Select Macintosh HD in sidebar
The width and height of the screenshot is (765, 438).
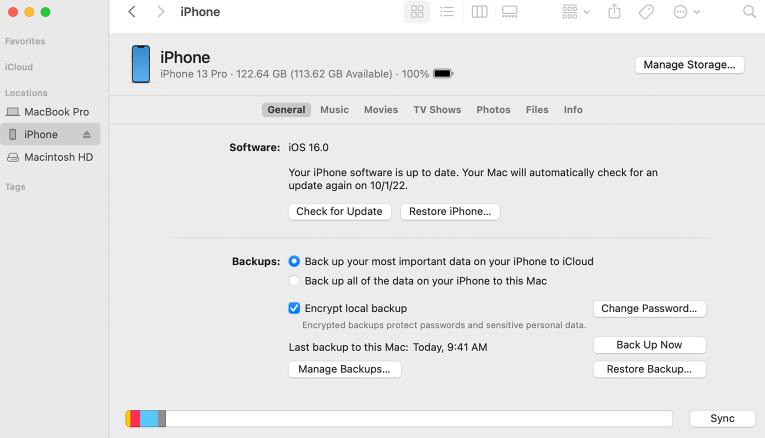point(50,158)
